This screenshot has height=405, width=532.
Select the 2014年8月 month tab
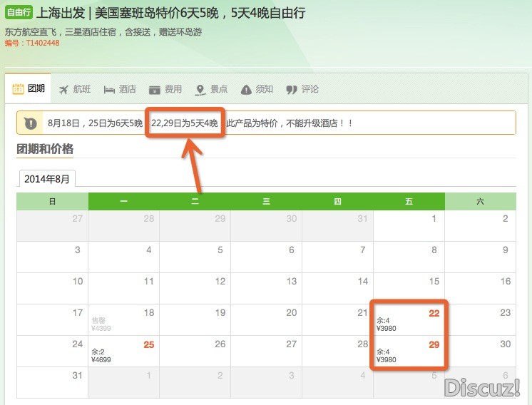[47, 179]
